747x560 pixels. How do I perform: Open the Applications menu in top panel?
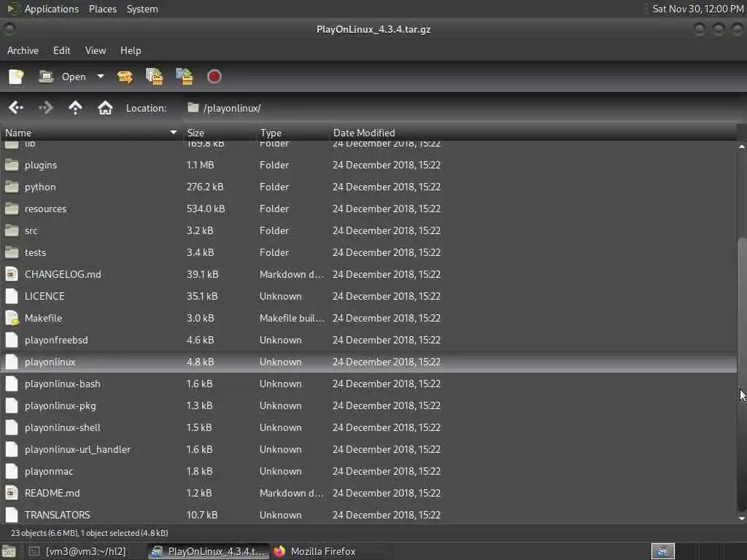(52, 9)
